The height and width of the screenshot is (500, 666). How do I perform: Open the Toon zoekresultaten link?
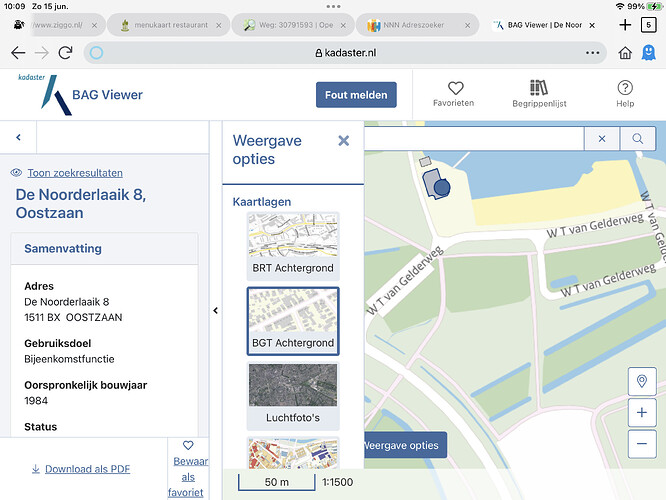[75, 173]
